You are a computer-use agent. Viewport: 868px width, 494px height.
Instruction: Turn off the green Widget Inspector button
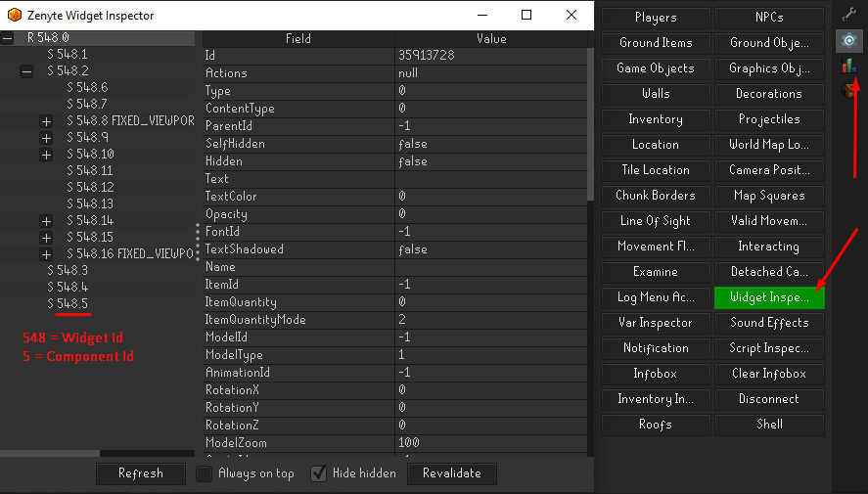click(769, 297)
